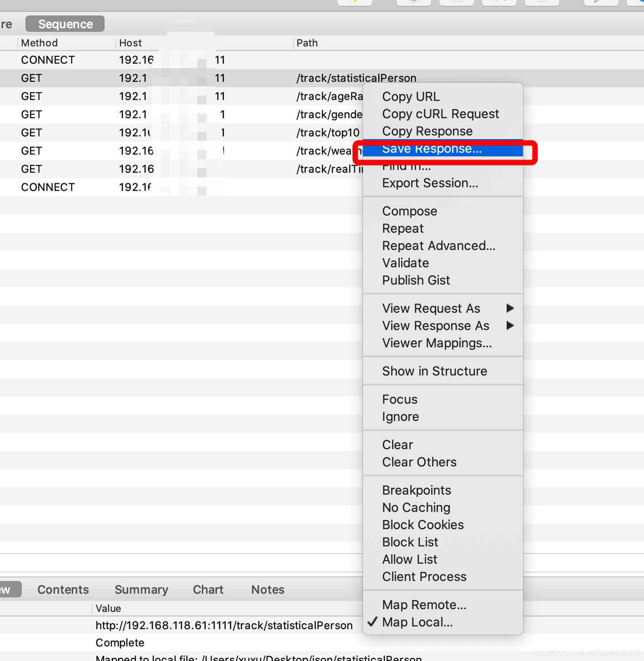Click Repeat menu item

pyautogui.click(x=443, y=229)
